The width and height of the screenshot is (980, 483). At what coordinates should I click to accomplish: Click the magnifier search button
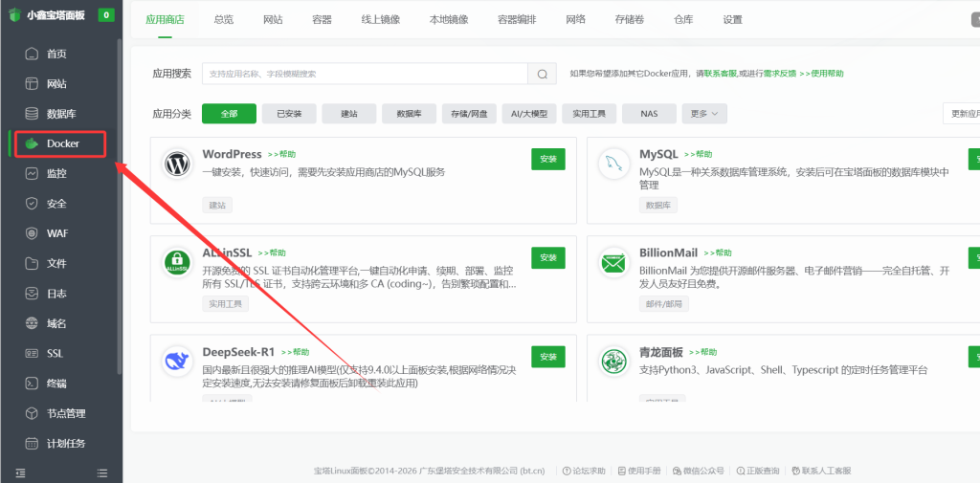pyautogui.click(x=542, y=74)
